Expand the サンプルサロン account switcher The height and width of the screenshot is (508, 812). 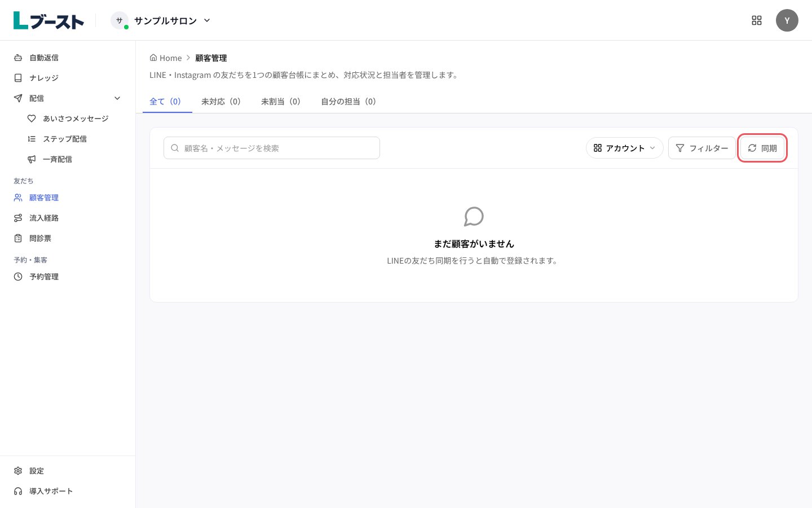coord(161,20)
